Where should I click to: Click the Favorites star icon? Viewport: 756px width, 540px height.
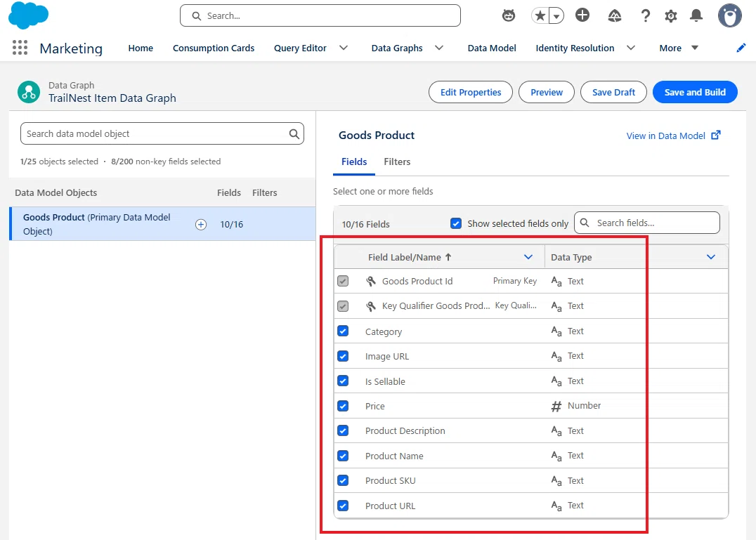[540, 16]
